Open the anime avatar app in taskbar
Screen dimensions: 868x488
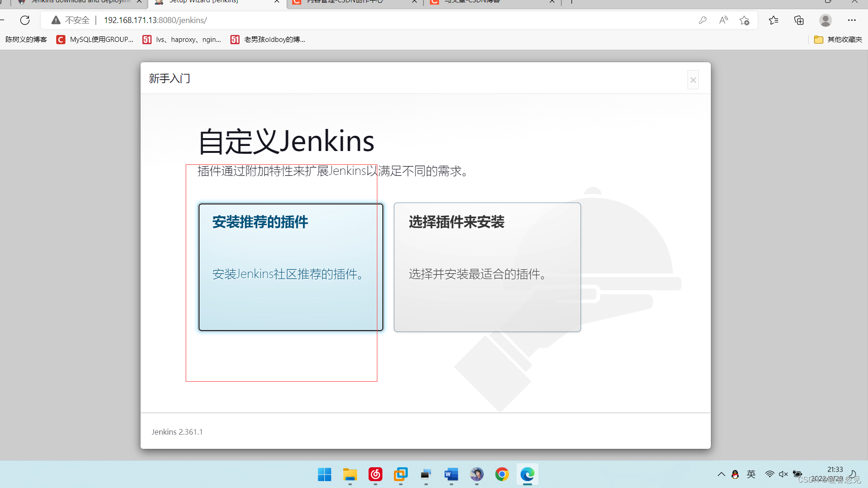(477, 474)
